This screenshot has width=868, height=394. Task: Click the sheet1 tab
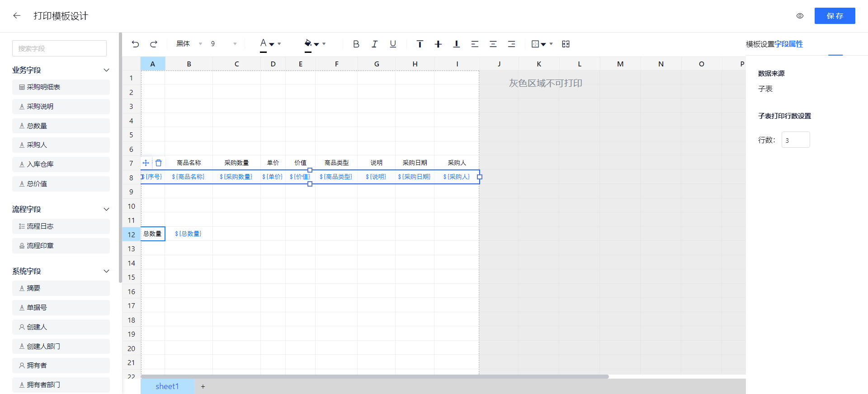coord(167,386)
